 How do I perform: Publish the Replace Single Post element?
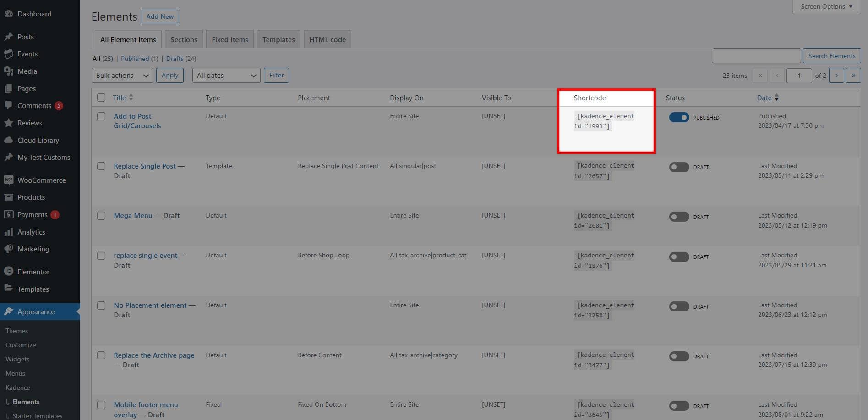point(679,167)
